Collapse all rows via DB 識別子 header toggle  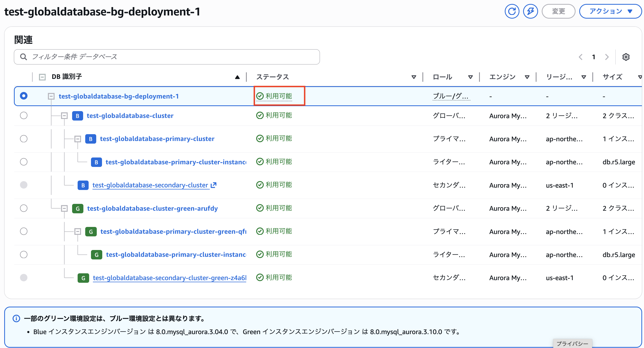(x=42, y=77)
